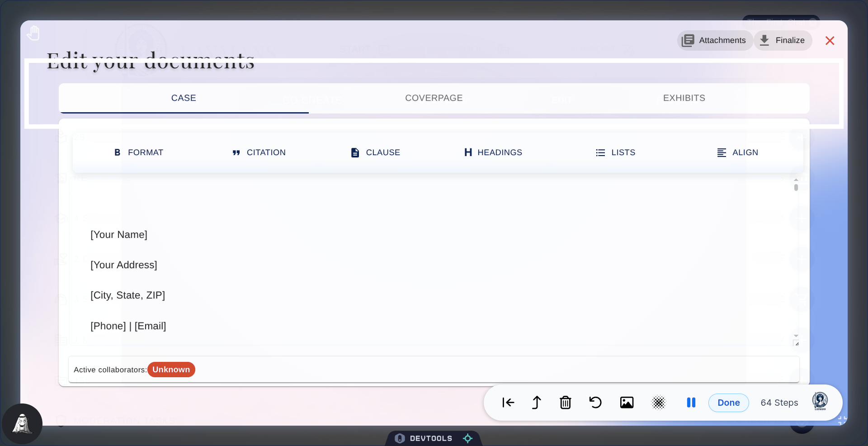Click the Finalize download button

[x=783, y=40]
